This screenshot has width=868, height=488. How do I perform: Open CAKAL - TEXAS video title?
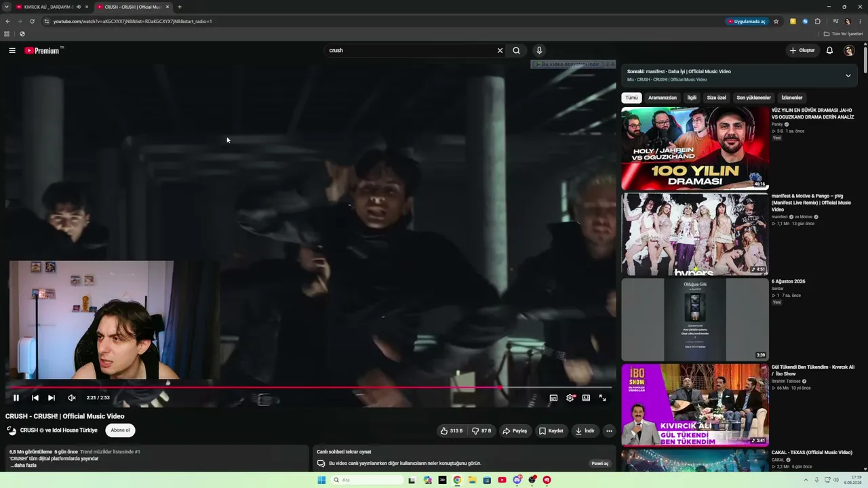(812, 452)
